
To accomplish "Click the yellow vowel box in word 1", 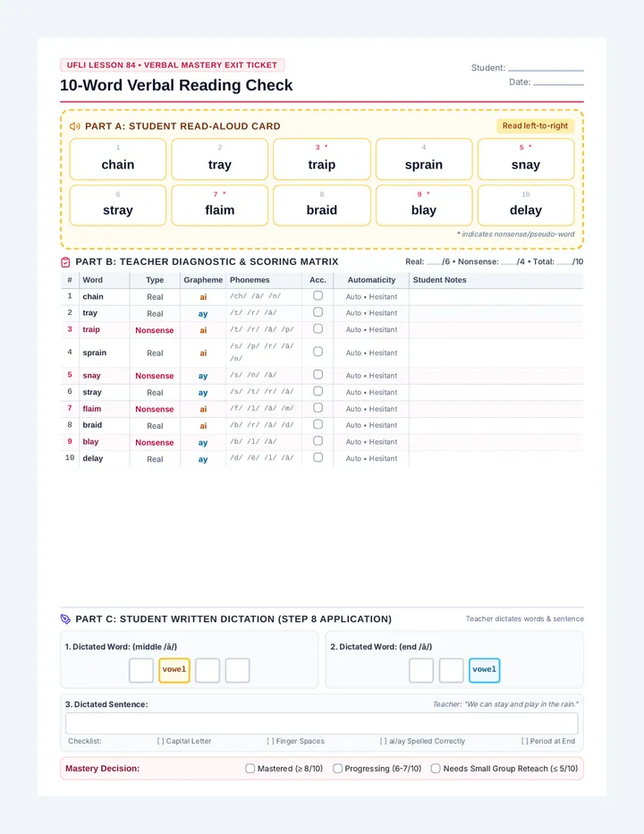I will [x=174, y=670].
